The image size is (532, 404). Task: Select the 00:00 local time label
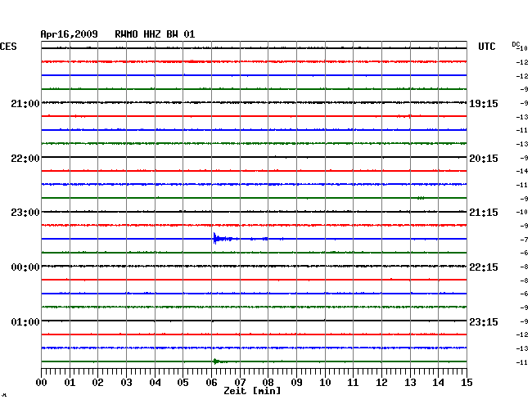coord(25,267)
